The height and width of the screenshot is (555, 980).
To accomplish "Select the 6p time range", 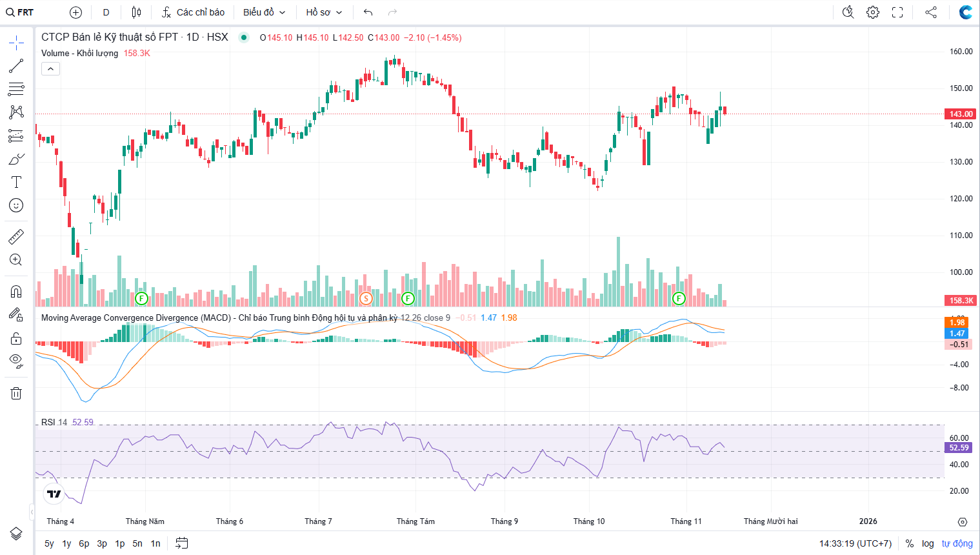I will pos(84,543).
